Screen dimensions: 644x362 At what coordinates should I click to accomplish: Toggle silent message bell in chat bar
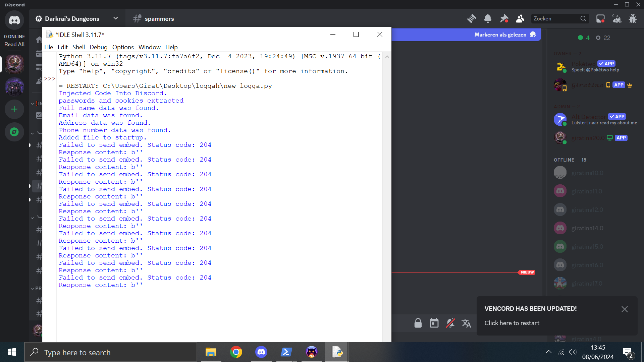450,323
